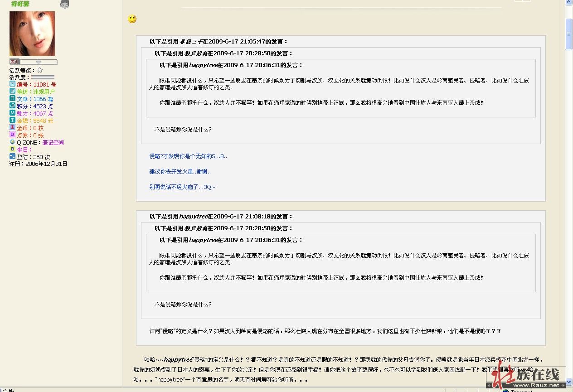Open the green username link above the avatar
The image size is (573, 392).
point(20,4)
